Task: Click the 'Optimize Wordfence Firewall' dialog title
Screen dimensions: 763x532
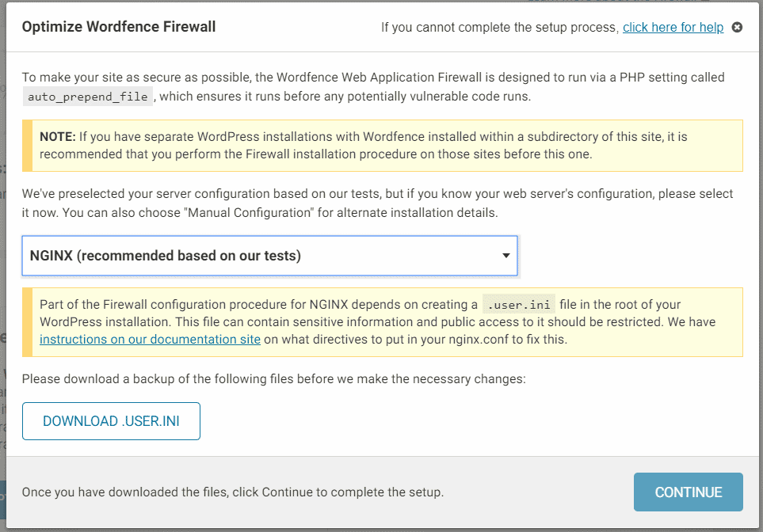Action: pyautogui.click(x=119, y=27)
